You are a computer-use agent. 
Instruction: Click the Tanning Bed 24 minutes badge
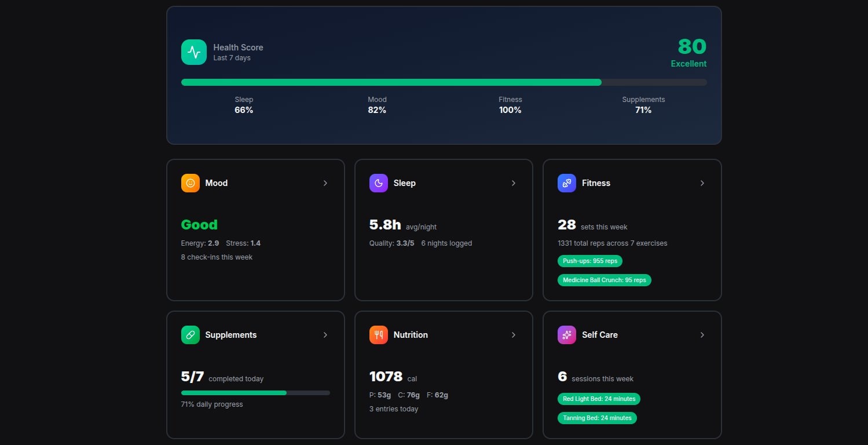point(597,418)
